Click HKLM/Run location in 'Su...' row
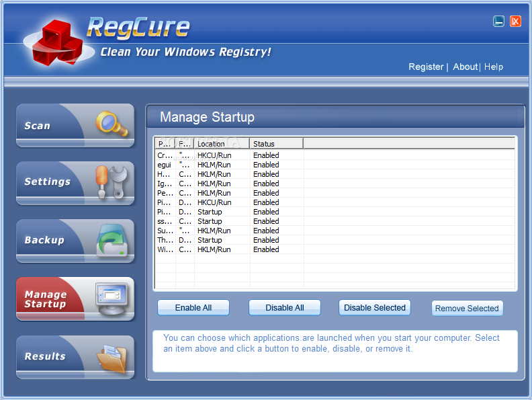This screenshot has width=532, height=400. pyautogui.click(x=214, y=231)
